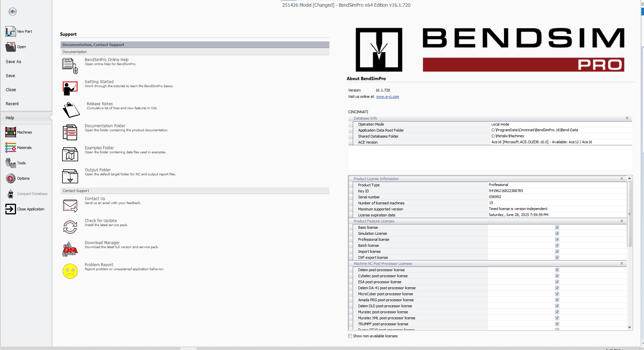This screenshot has height=350, width=644.
Task: Click the license list scroll-up arrow
Action: pos(629,179)
